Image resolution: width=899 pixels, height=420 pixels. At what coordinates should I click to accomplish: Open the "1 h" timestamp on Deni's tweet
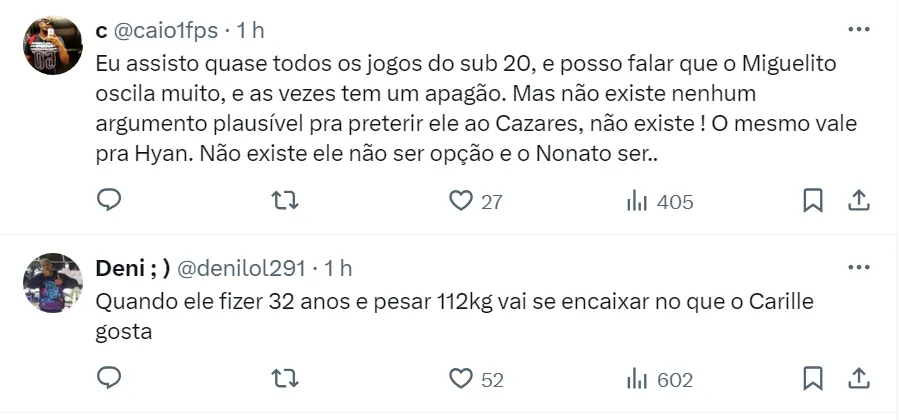tap(337, 269)
